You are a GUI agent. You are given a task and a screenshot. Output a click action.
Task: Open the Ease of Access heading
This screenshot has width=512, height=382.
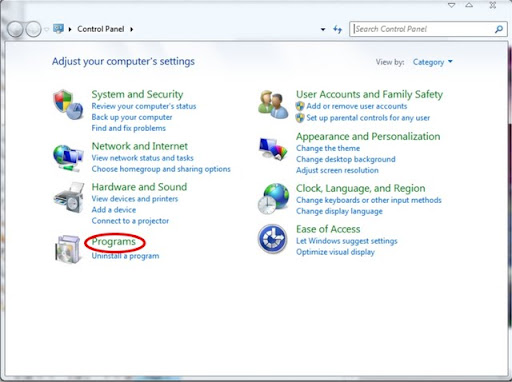coord(328,229)
